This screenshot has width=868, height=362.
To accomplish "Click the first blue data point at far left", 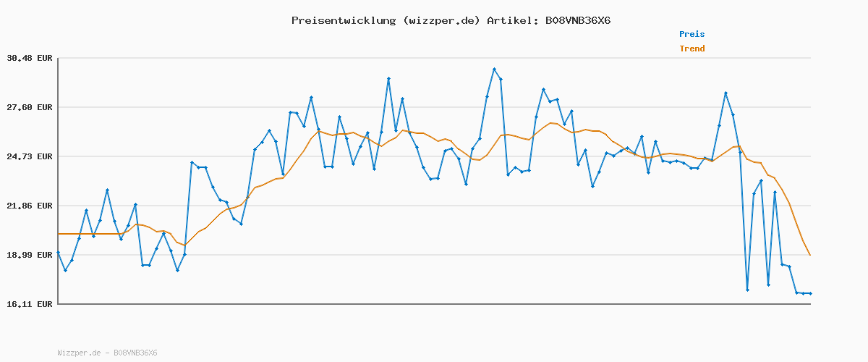I will coord(59,253).
